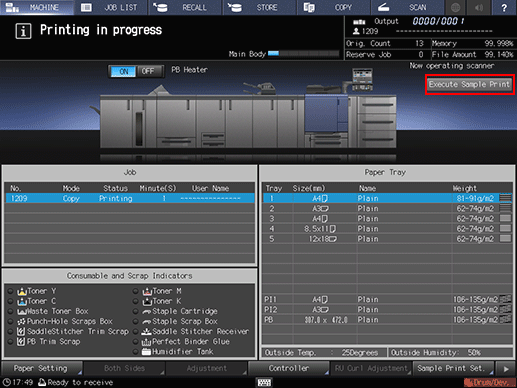Screen dimensions: 517x388
Task: Turn PB Heater OFF
Action: click(x=148, y=71)
